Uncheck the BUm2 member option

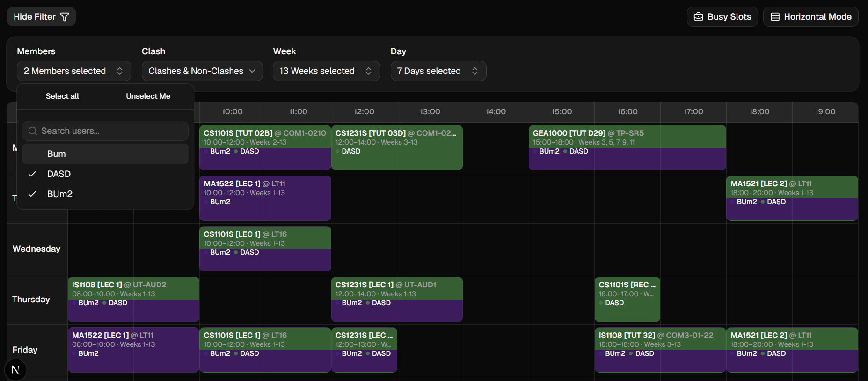coord(105,194)
